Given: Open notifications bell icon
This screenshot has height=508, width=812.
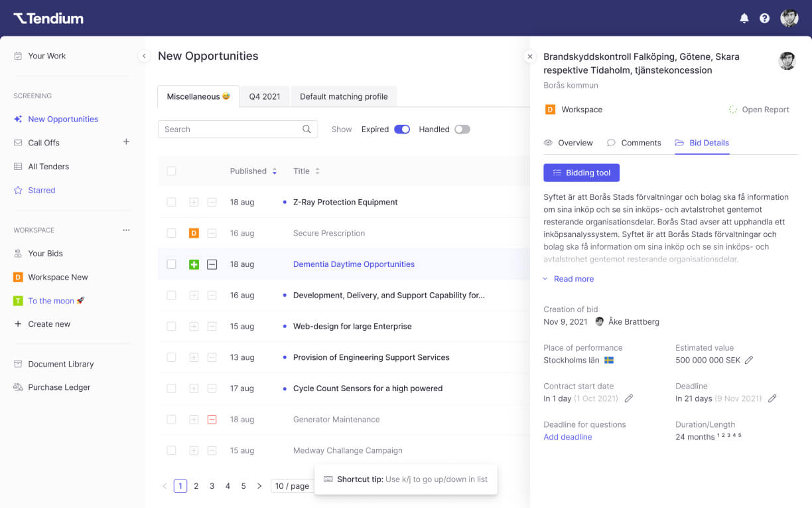Looking at the screenshot, I should (744, 19).
